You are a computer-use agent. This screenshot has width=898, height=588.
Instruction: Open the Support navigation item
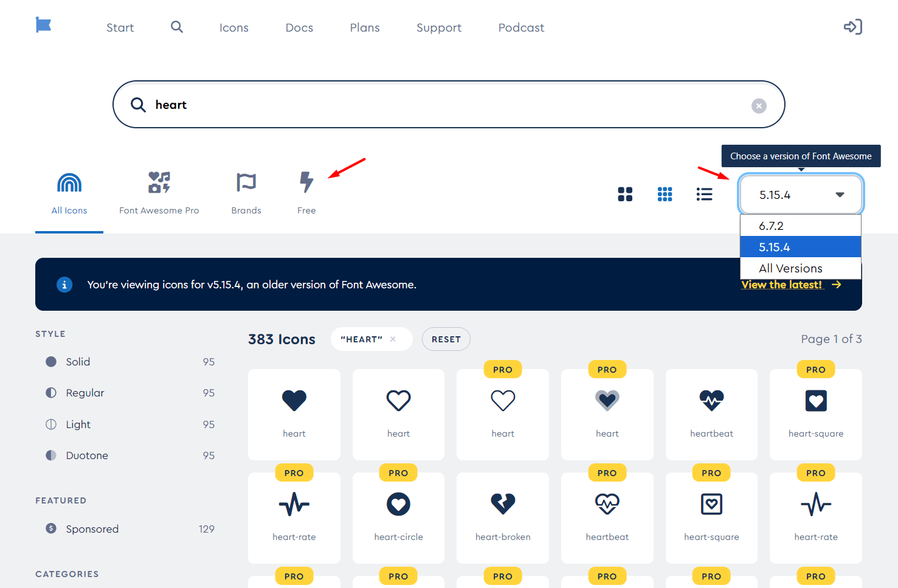coord(439,27)
